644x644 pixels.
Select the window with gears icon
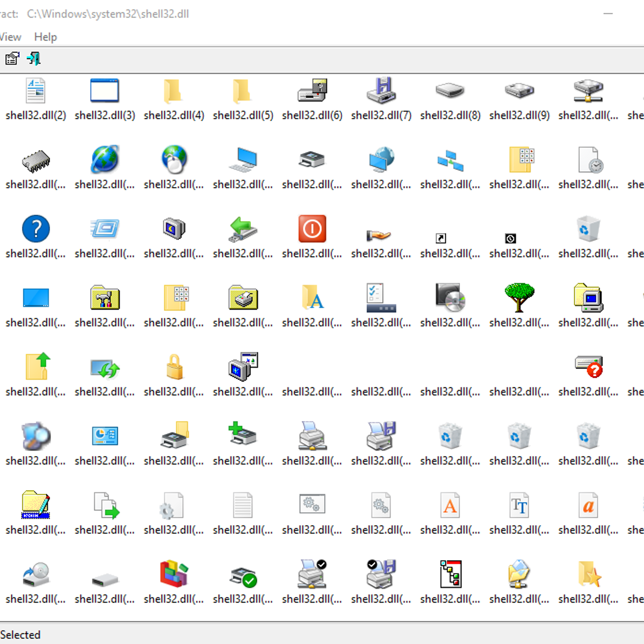coord(312,504)
